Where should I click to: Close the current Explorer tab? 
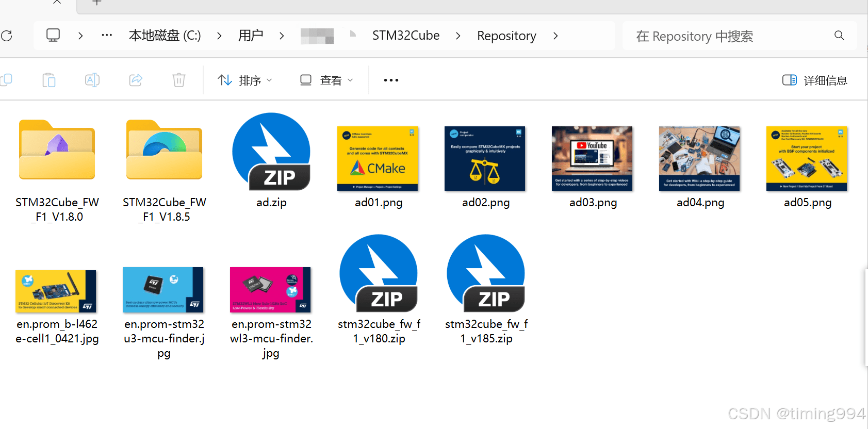pyautogui.click(x=57, y=2)
